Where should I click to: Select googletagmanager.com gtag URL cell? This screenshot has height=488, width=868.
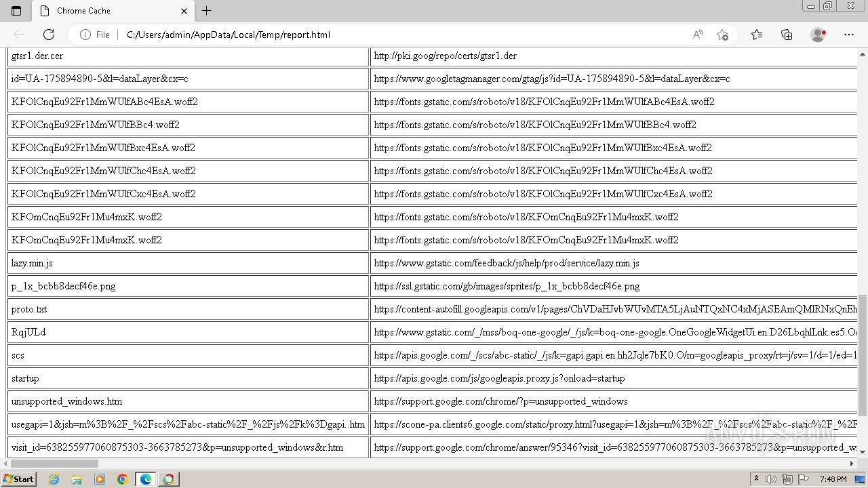tap(614, 79)
